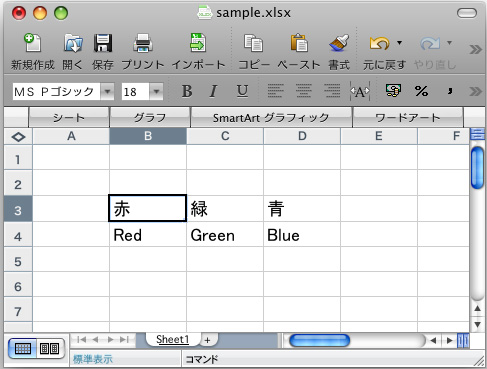This screenshot has height=369, width=487.
Task: Show more toolbar items in top toolbar
Action: coord(475,50)
